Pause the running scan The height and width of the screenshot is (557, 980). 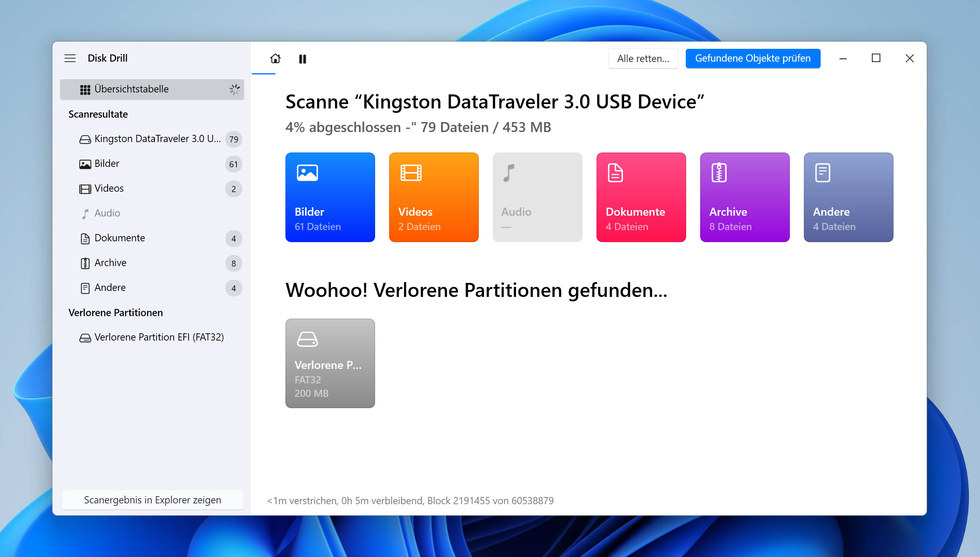(x=303, y=59)
